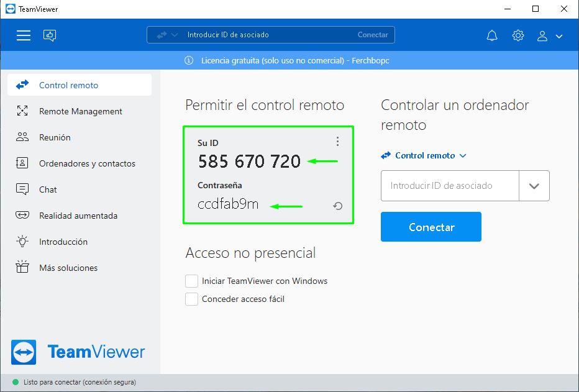Open Realidad aumentada in sidebar
This screenshot has height=392, width=579.
[x=78, y=216]
